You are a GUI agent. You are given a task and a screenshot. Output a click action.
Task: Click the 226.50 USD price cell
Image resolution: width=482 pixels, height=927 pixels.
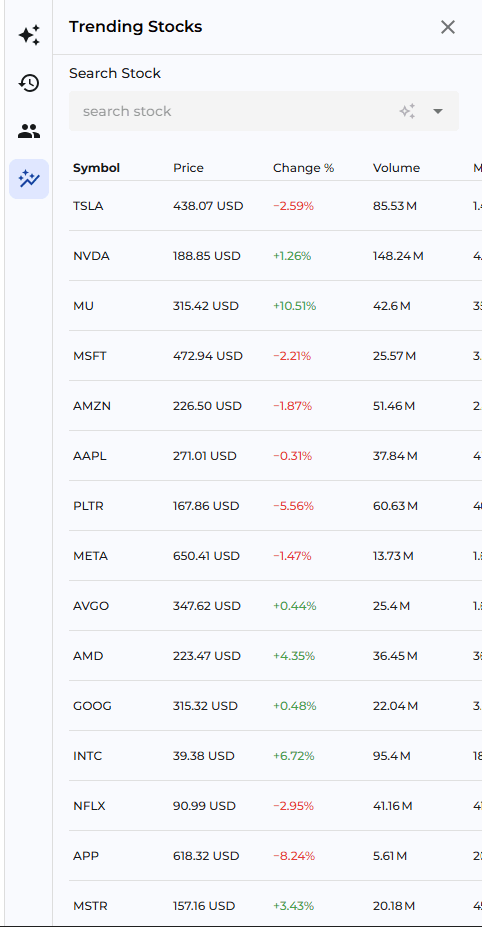coord(208,406)
